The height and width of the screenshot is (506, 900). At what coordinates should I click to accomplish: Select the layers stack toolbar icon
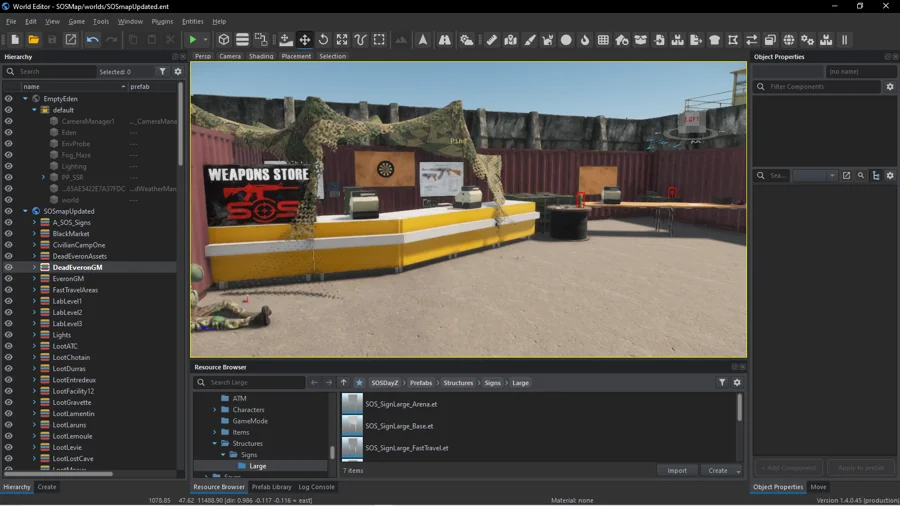(242, 40)
